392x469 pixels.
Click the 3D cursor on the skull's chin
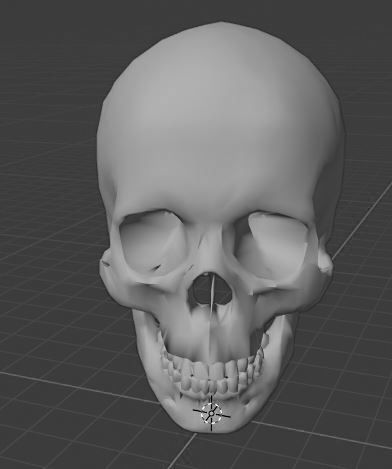[x=211, y=413]
